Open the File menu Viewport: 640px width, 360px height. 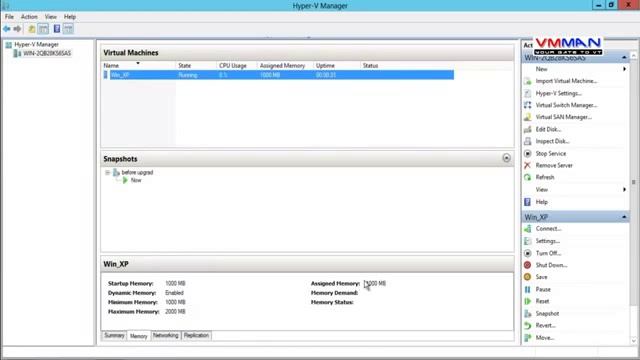coord(9,17)
